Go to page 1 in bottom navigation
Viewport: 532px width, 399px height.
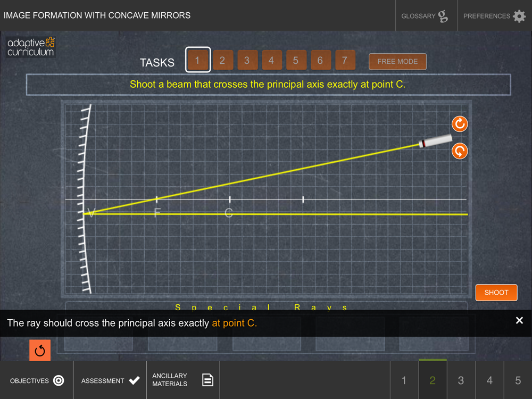[x=404, y=380]
